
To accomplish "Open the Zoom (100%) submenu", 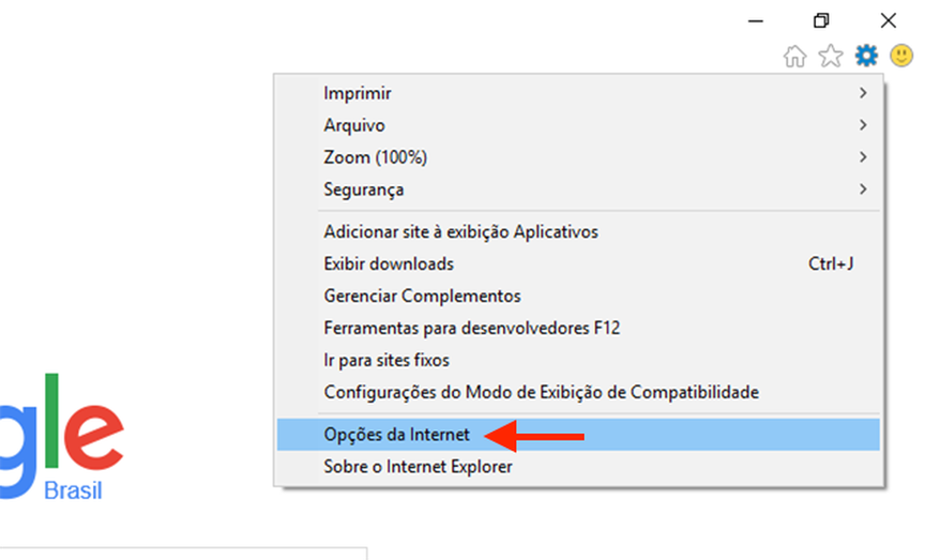I will point(862,157).
